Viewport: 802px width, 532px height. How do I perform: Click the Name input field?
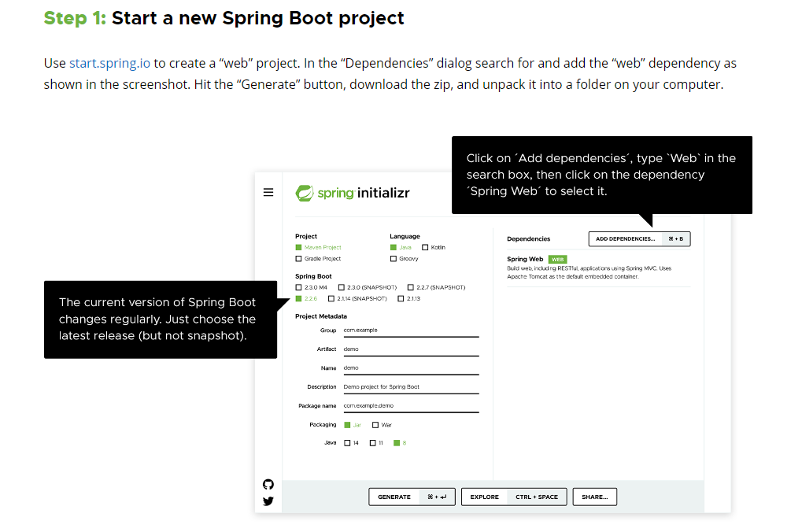coord(411,368)
